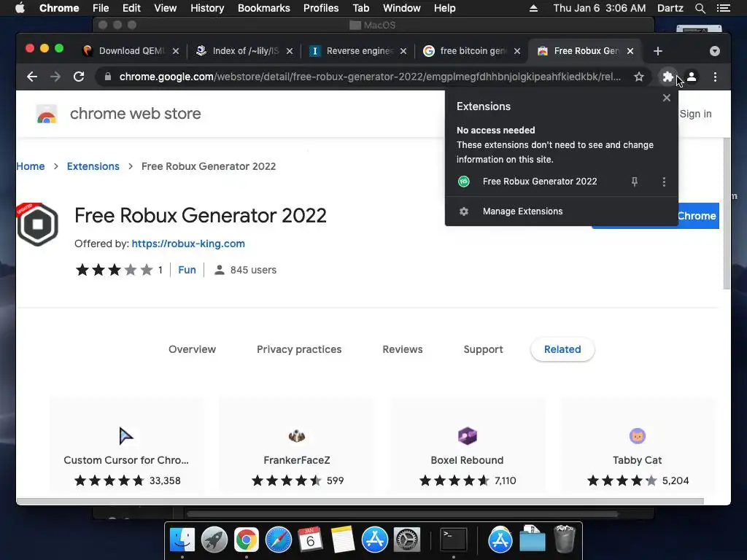Open the Chrome menu in the menu bar
The height and width of the screenshot is (560, 747).
point(59,8)
